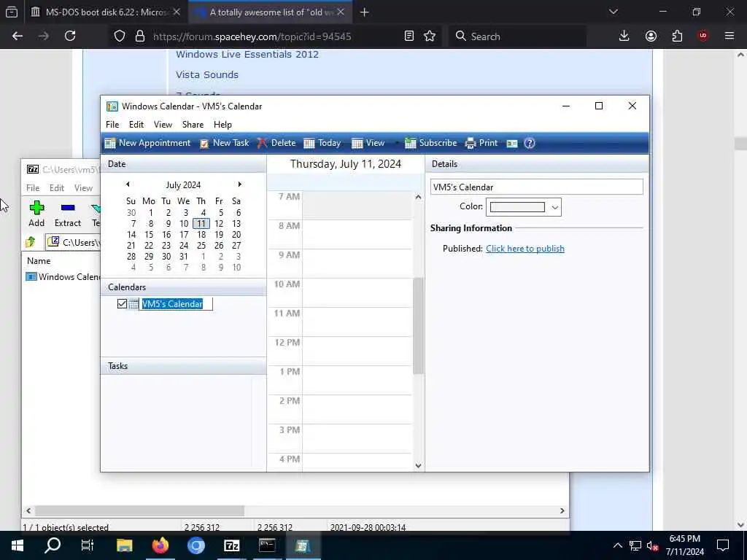747x560 pixels.
Task: Click the View toolbar button
Action: [368, 143]
